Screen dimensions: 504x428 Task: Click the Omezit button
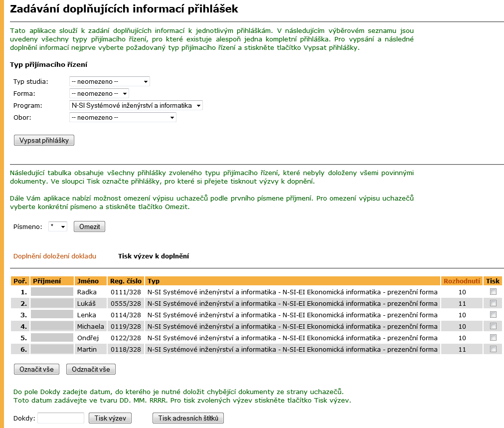click(x=89, y=226)
